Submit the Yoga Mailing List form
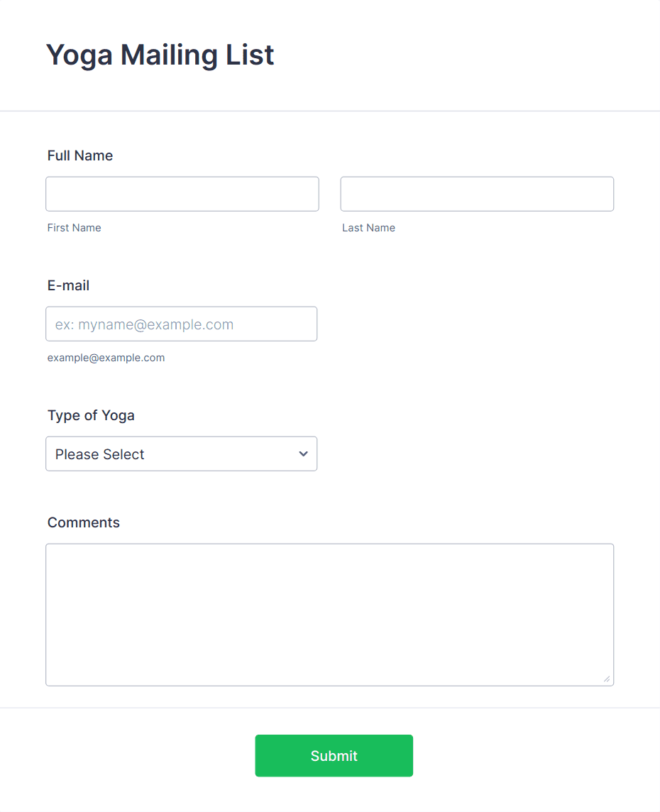 [x=334, y=755]
